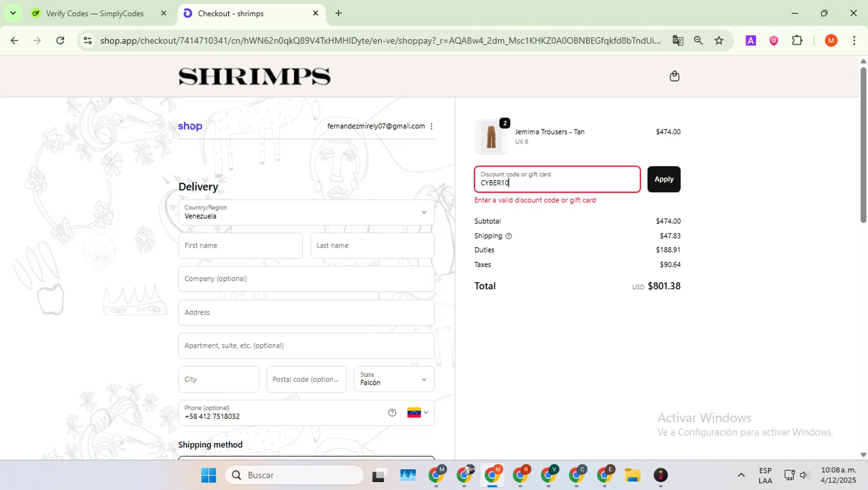
Task: Apply the discount code
Action: (664, 179)
